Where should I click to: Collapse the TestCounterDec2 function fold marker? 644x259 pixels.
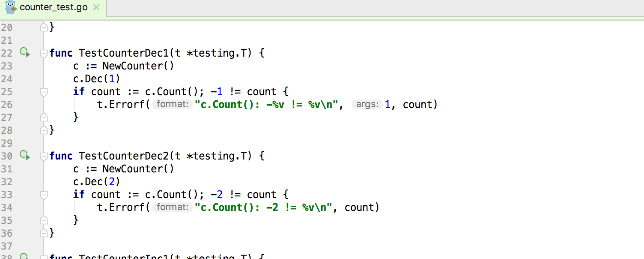(44, 156)
